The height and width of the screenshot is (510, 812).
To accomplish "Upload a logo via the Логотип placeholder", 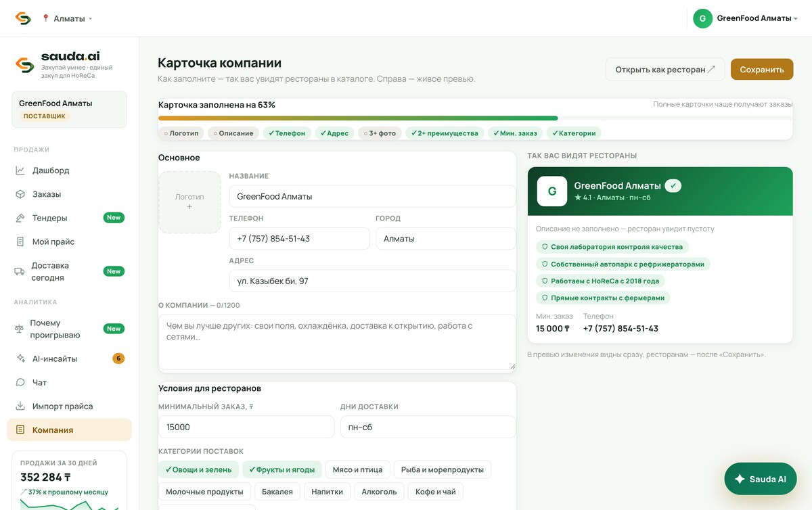I will [x=189, y=202].
